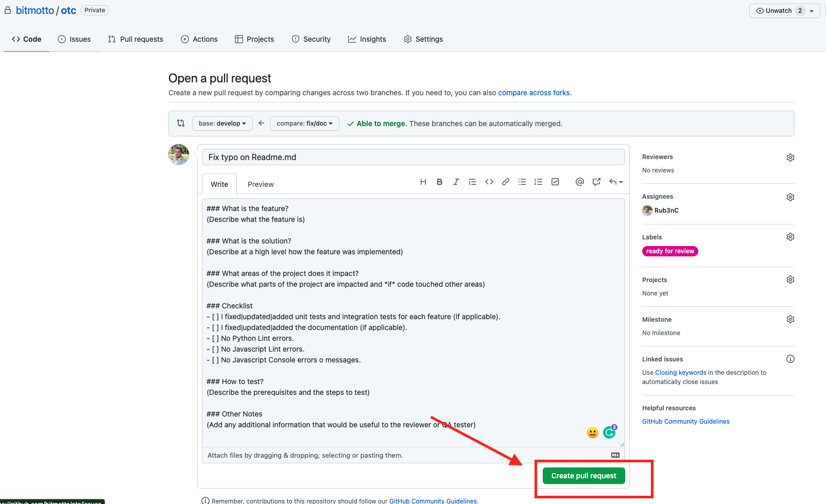This screenshot has height=504, width=826.
Task: Open the otc repository link
Action: pyautogui.click(x=68, y=10)
